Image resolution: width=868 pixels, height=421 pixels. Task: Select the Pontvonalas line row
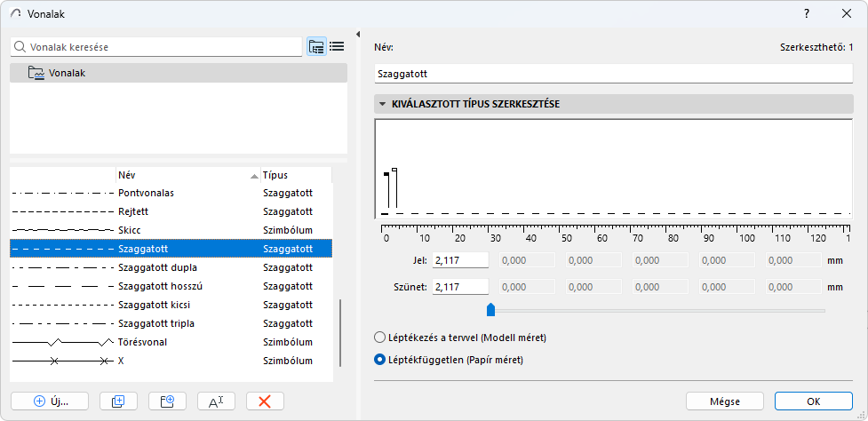tap(171, 193)
